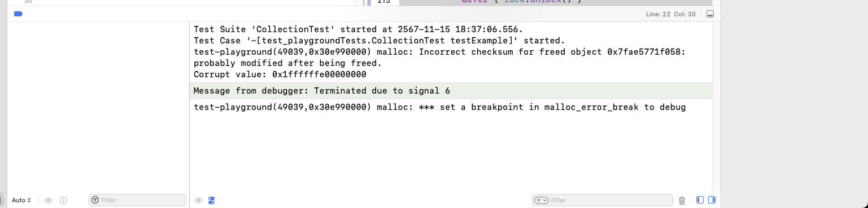
Task: Focus the console output Filter field
Action: tap(602, 200)
